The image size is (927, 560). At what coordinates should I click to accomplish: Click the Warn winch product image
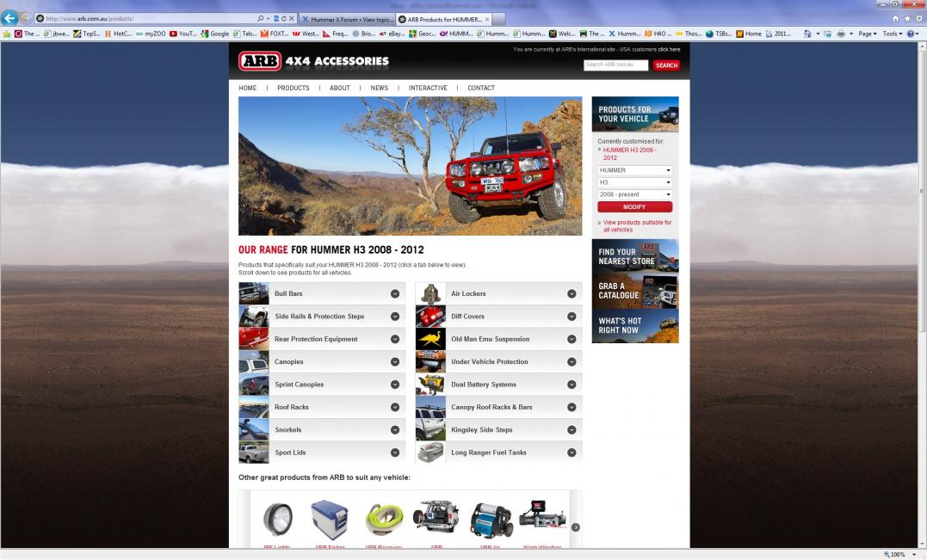[x=542, y=515]
